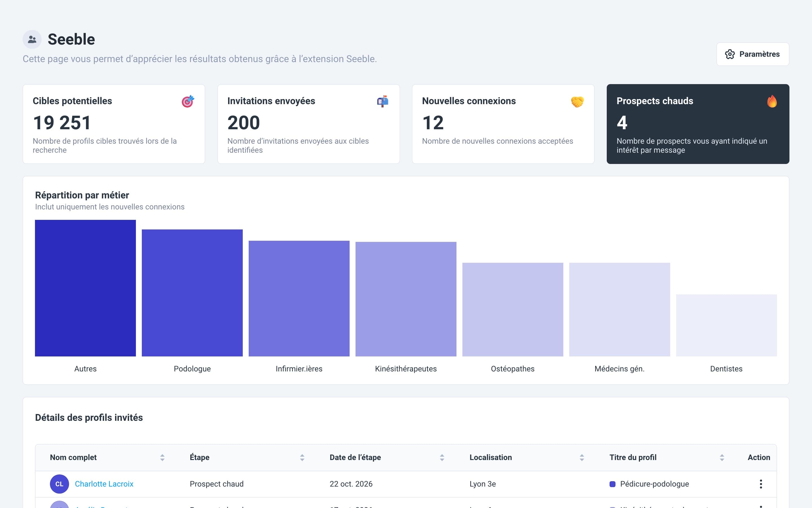Click the Action column header

point(759,457)
